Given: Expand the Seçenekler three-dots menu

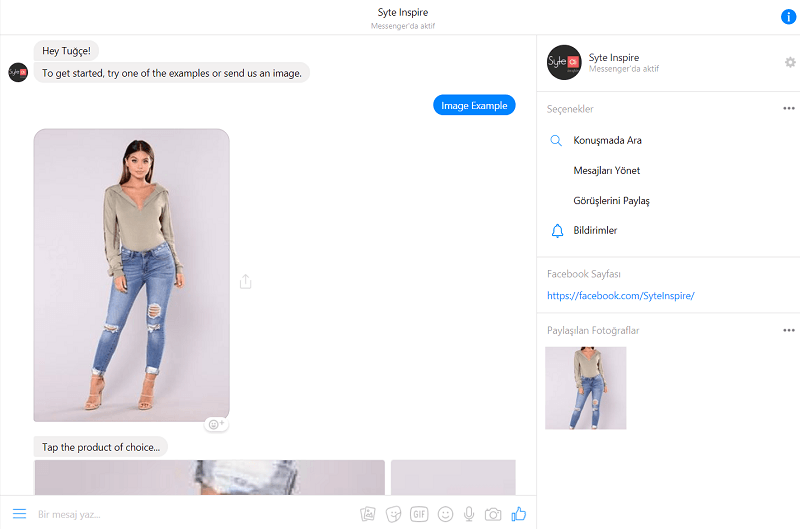Looking at the screenshot, I should 788,108.
